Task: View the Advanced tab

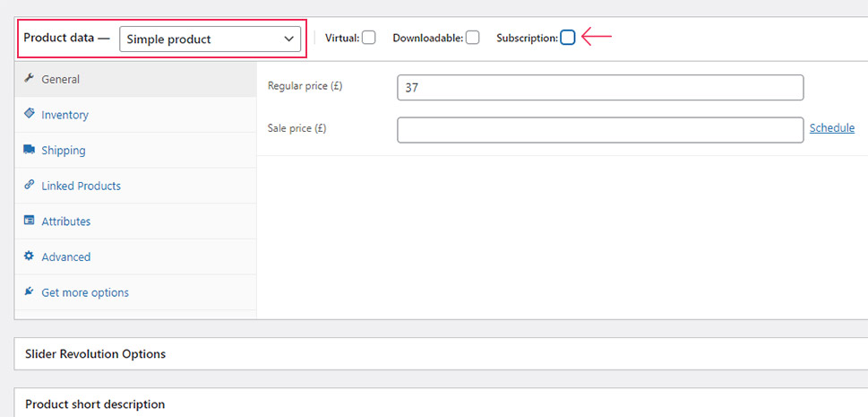Action: (135, 256)
